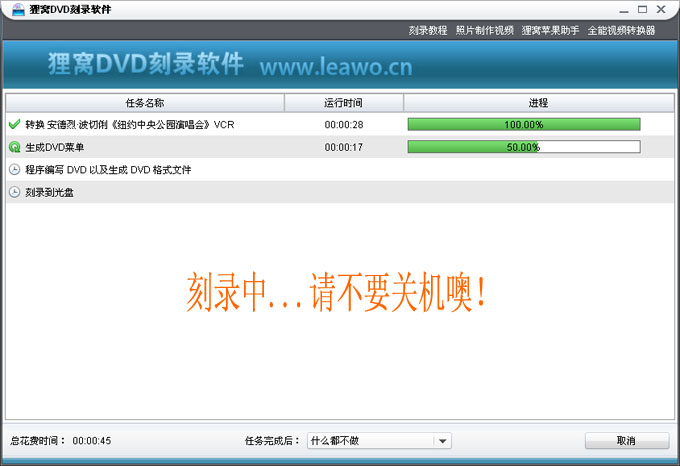Click the 00:00:17 run time value
The height and width of the screenshot is (466, 680).
(343, 147)
